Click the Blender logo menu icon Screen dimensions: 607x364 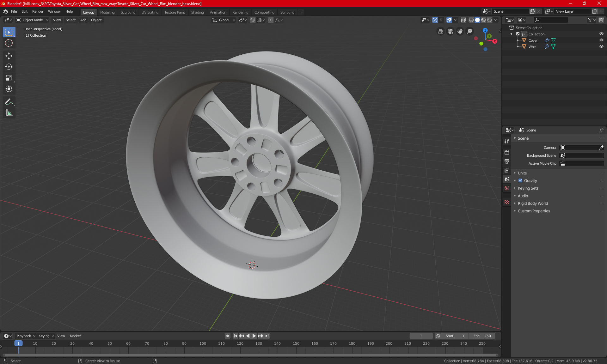pos(5,11)
